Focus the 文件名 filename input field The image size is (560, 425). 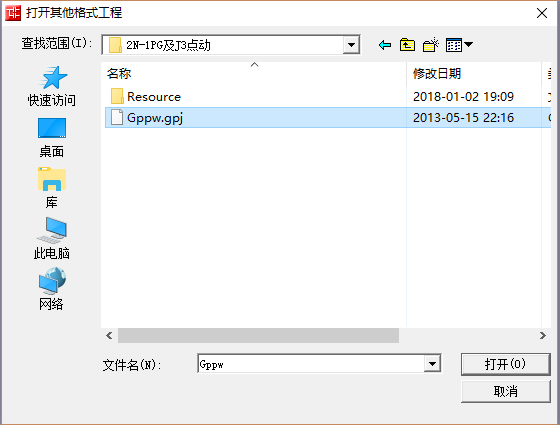[311, 364]
